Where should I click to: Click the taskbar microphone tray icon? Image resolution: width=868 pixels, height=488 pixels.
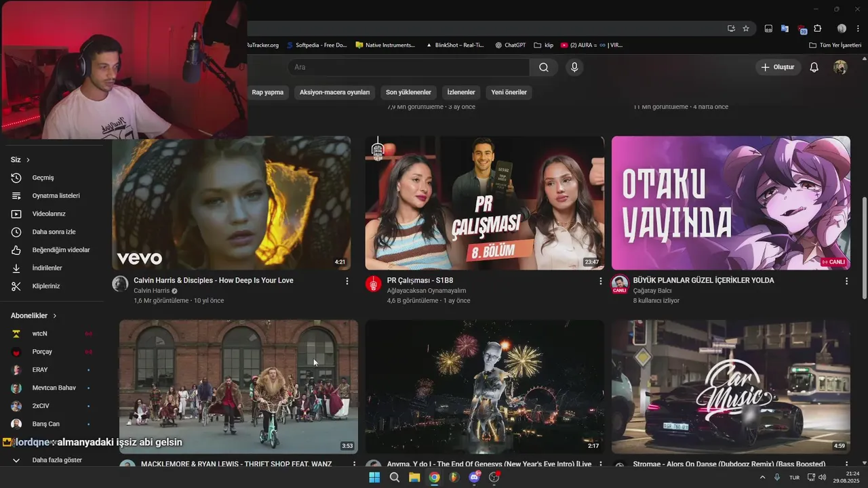[x=777, y=477]
